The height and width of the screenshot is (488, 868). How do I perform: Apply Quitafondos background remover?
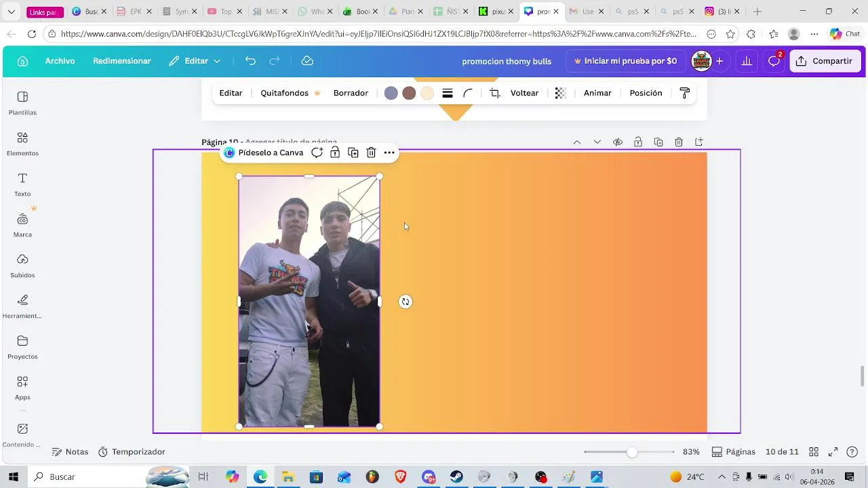pyautogui.click(x=290, y=94)
